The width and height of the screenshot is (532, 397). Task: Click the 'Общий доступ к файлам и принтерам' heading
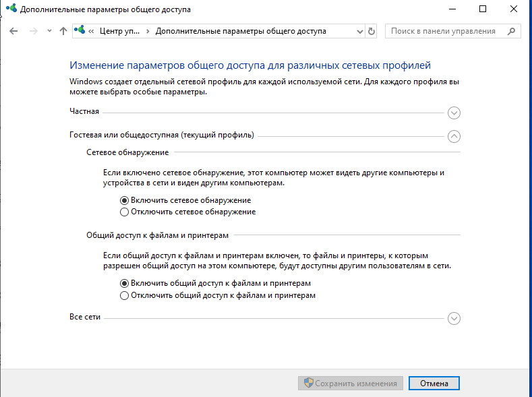[157, 235]
